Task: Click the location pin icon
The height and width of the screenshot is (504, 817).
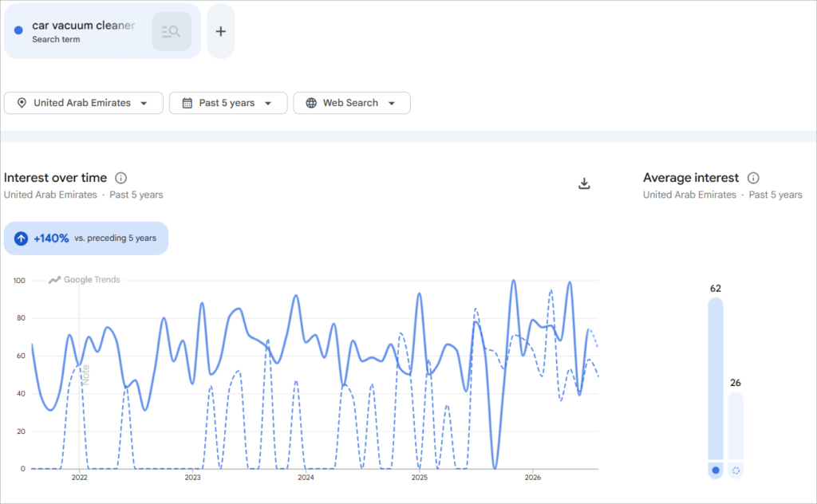Action: pos(22,103)
